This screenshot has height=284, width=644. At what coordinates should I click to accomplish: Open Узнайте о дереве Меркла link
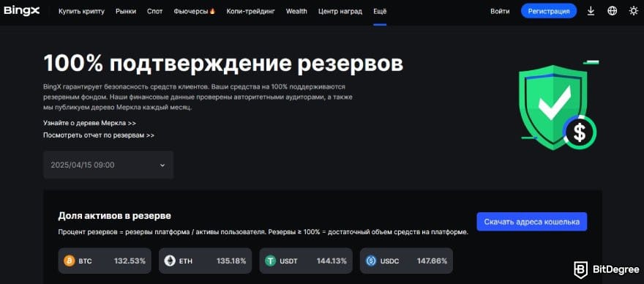click(x=89, y=123)
